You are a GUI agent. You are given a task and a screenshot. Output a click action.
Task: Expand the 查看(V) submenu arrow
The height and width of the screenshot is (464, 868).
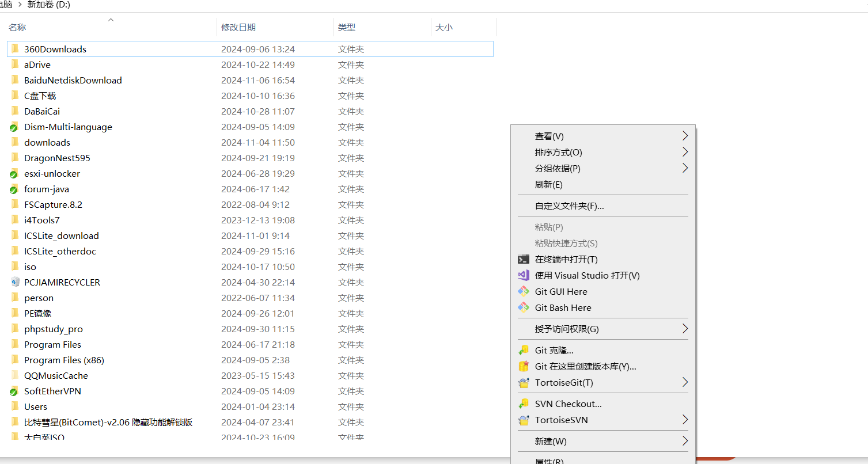[x=685, y=136]
